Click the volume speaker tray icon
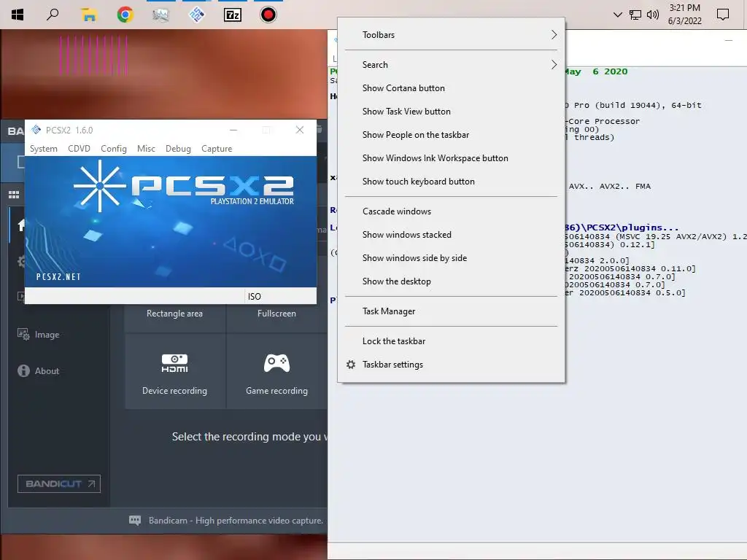Image resolution: width=747 pixels, height=560 pixels. 653,15
